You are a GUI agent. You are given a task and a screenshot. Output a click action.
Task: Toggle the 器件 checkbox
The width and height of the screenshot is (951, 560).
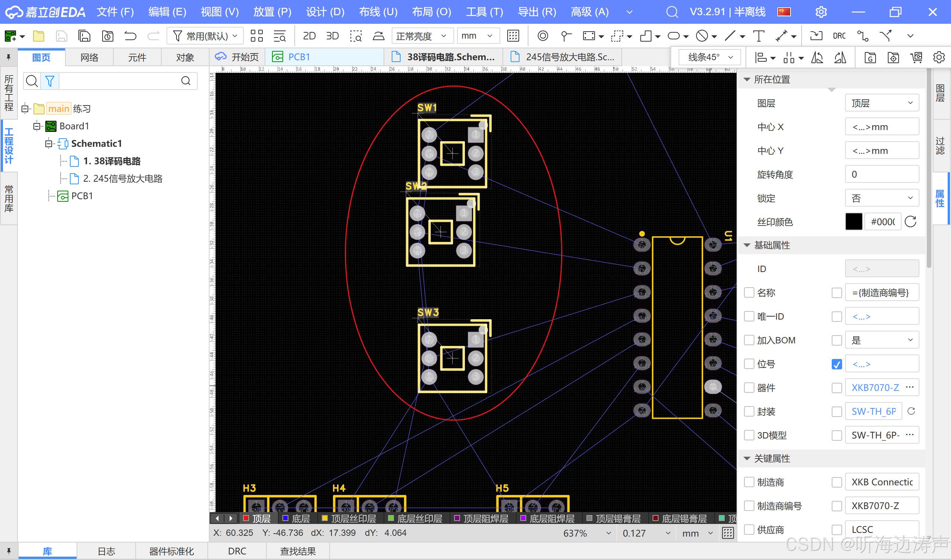[x=749, y=388]
